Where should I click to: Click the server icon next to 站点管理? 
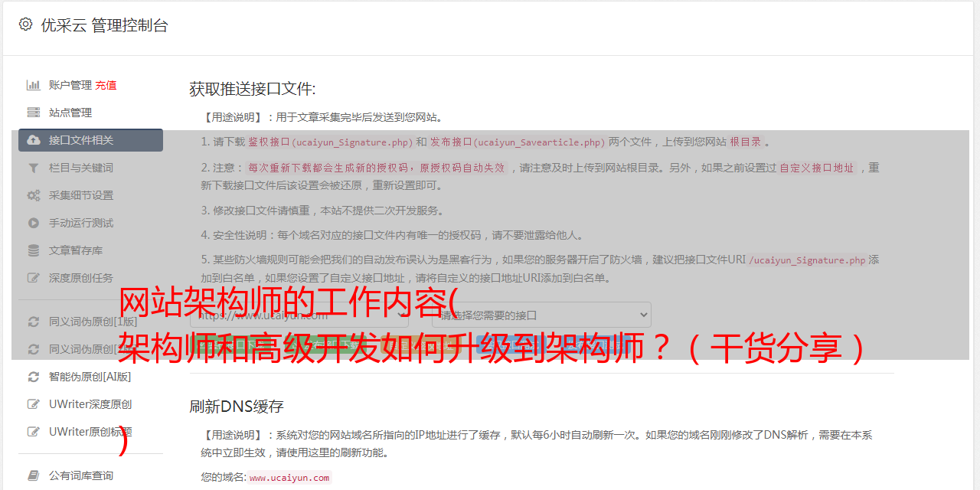[34, 113]
